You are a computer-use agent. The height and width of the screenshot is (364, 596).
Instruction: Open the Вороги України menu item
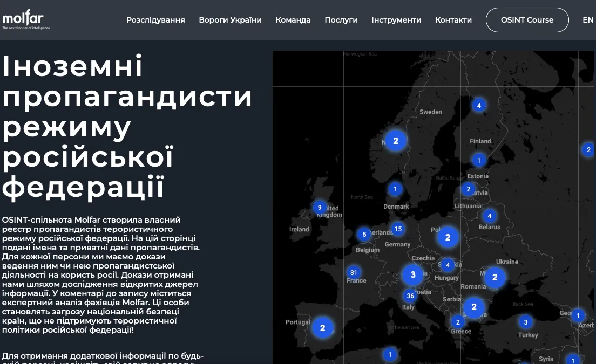(x=230, y=20)
